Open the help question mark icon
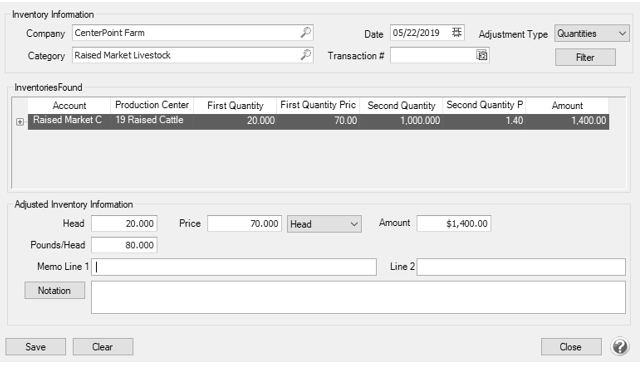Screen dimensions: 640x366 pos(620,346)
